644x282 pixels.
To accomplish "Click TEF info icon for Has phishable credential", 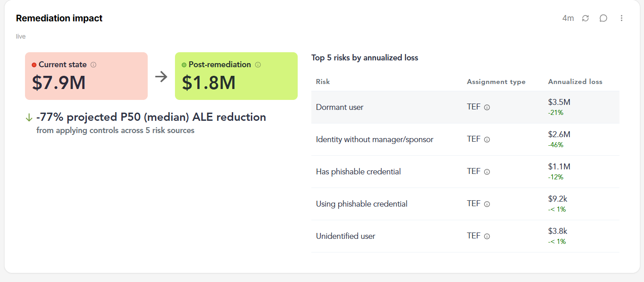I will tap(487, 172).
